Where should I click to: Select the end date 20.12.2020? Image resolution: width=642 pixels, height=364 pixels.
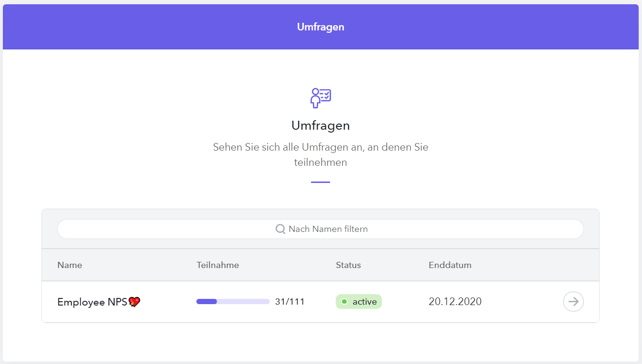pos(455,302)
